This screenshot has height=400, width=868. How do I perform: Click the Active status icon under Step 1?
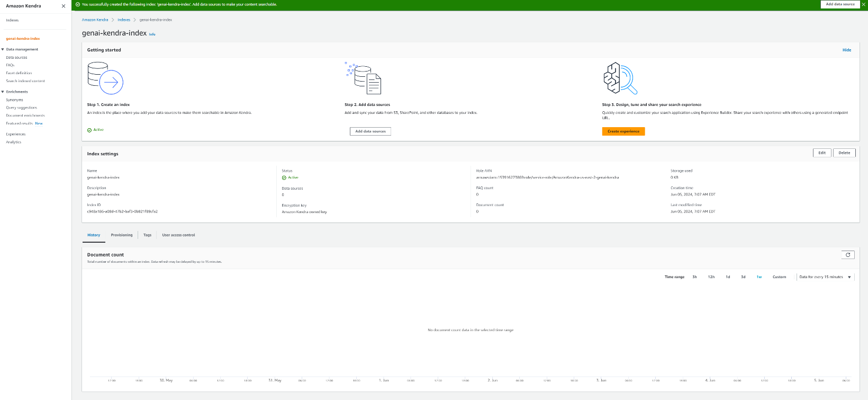(89, 130)
